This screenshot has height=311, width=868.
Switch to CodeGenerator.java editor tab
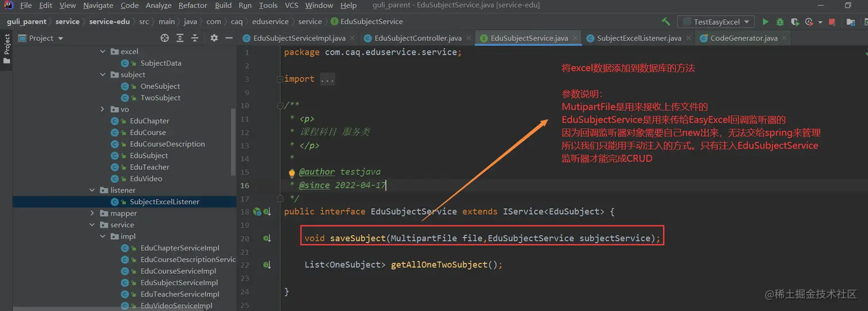pos(744,38)
